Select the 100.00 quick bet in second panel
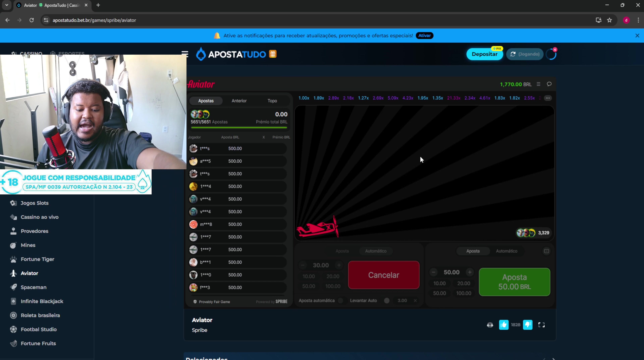This screenshot has width=644, height=360. pyautogui.click(x=464, y=293)
